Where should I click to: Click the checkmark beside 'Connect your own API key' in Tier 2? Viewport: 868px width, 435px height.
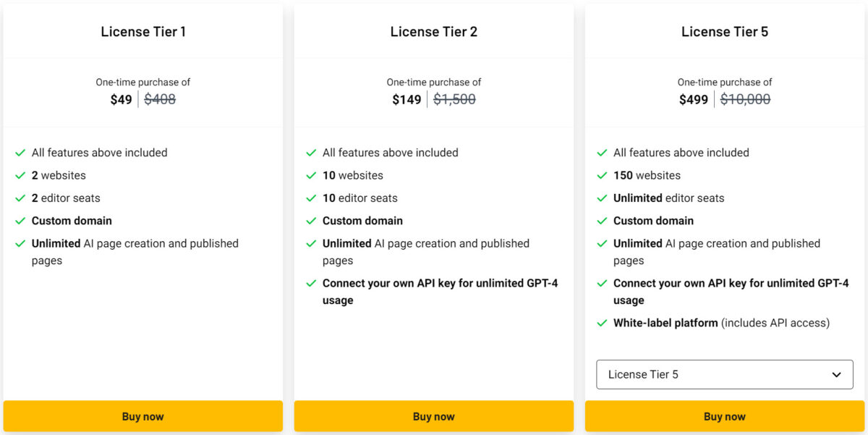(311, 284)
